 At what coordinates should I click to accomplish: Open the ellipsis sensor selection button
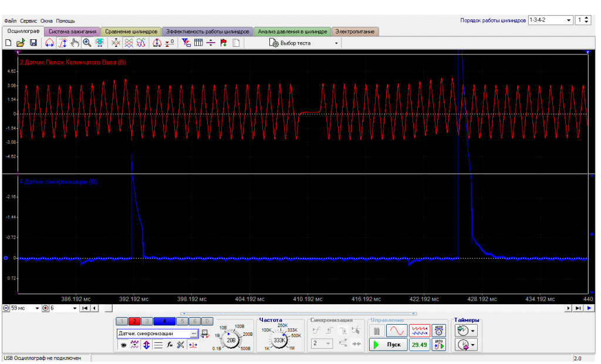pos(194,334)
